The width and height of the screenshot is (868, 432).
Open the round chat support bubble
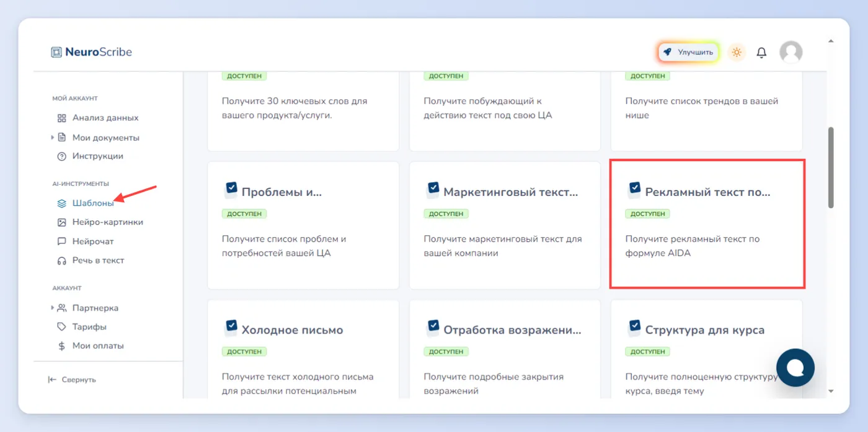click(795, 368)
